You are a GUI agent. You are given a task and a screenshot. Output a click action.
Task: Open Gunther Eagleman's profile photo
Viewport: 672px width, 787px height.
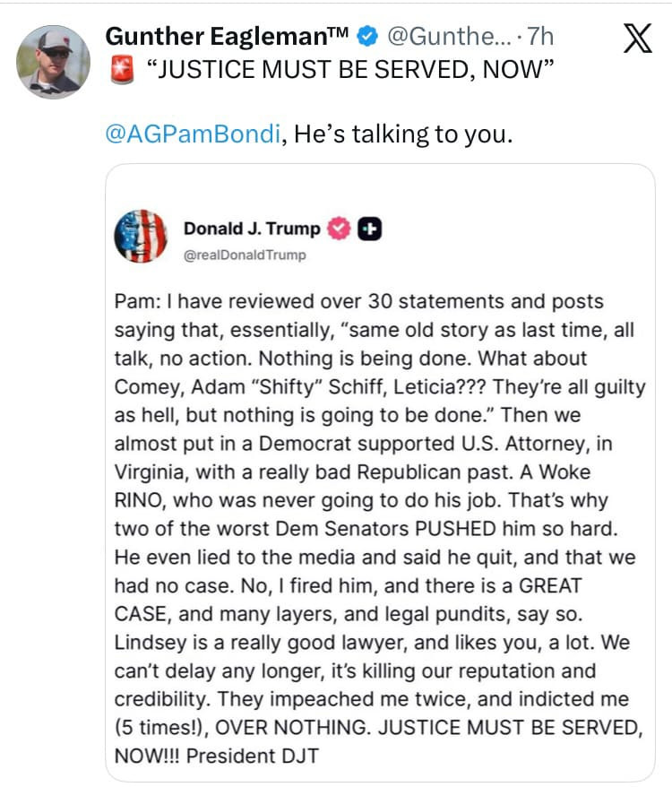54,61
